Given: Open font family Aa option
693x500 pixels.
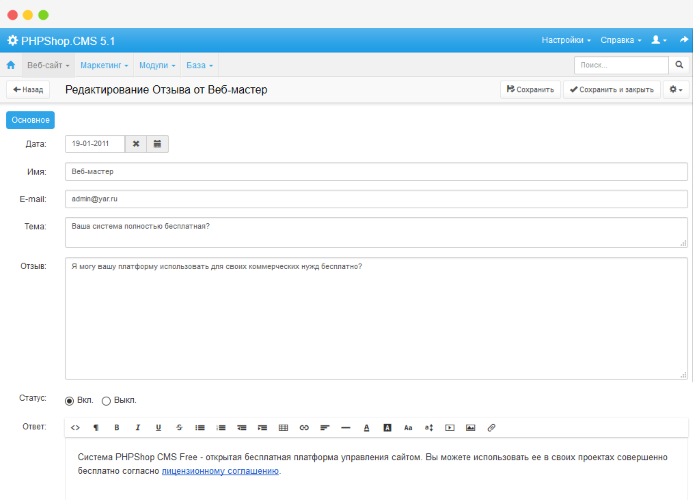Looking at the screenshot, I should tap(408, 427).
